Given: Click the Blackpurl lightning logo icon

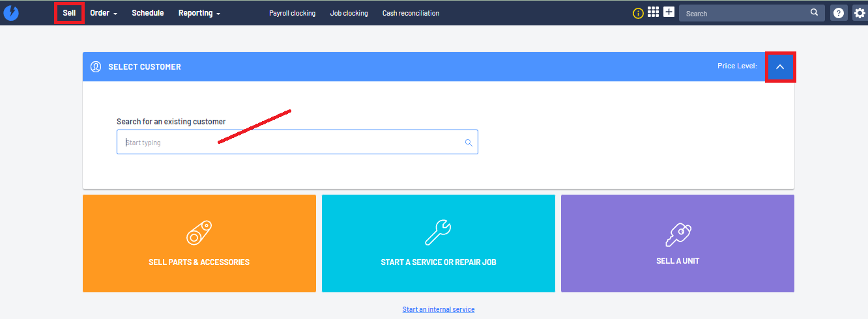Looking at the screenshot, I should pos(11,13).
